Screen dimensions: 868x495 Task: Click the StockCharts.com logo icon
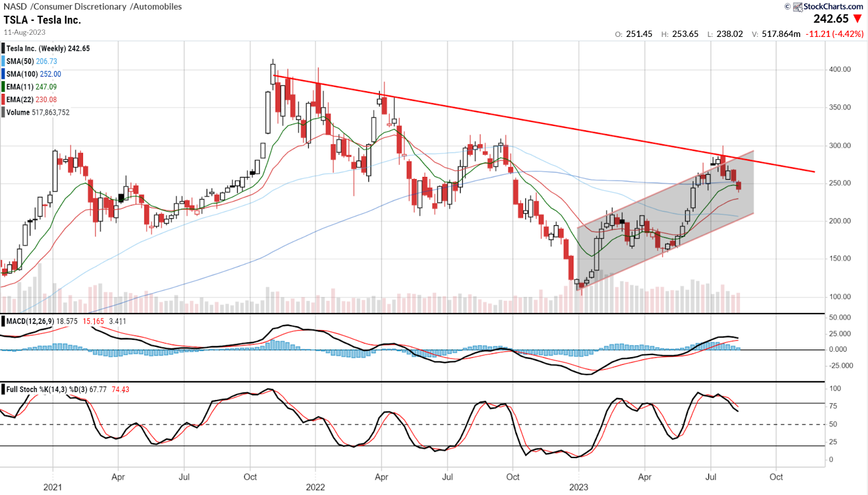[x=797, y=7]
